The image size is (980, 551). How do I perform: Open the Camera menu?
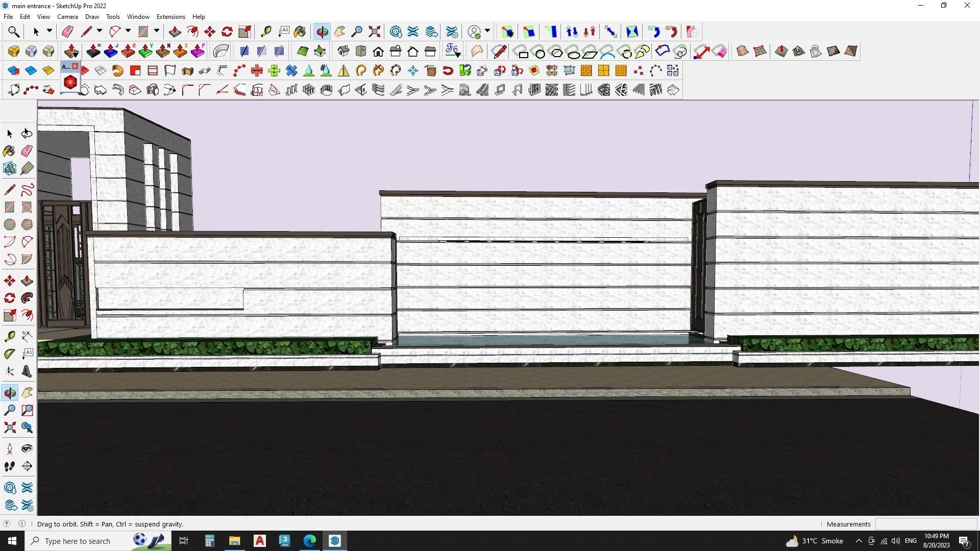67,17
